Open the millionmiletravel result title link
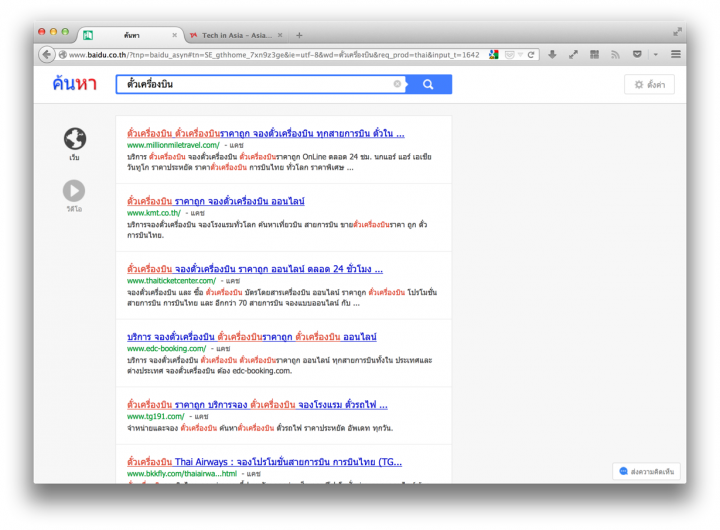 click(266, 134)
